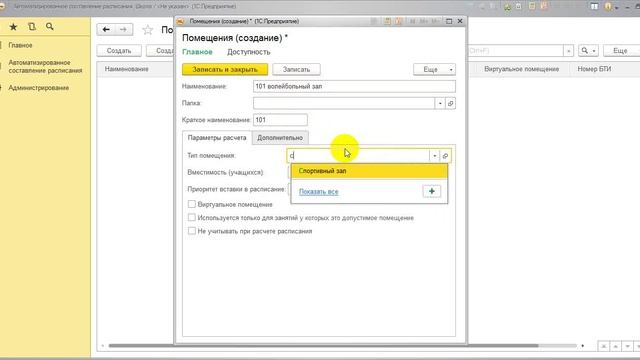Go back with the left arrow button
Image resolution: width=640 pixels, height=360 pixels.
tap(106, 29)
